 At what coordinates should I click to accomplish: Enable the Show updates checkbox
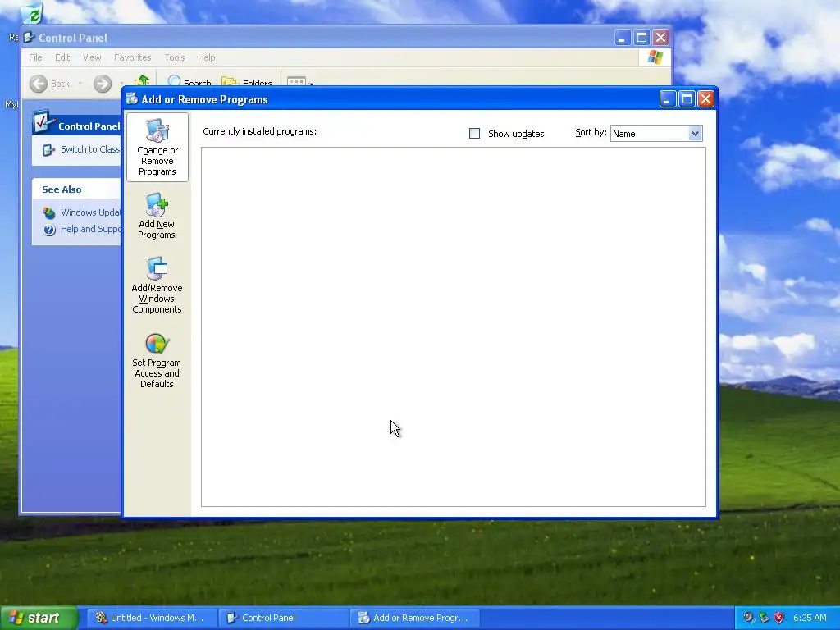tap(474, 134)
